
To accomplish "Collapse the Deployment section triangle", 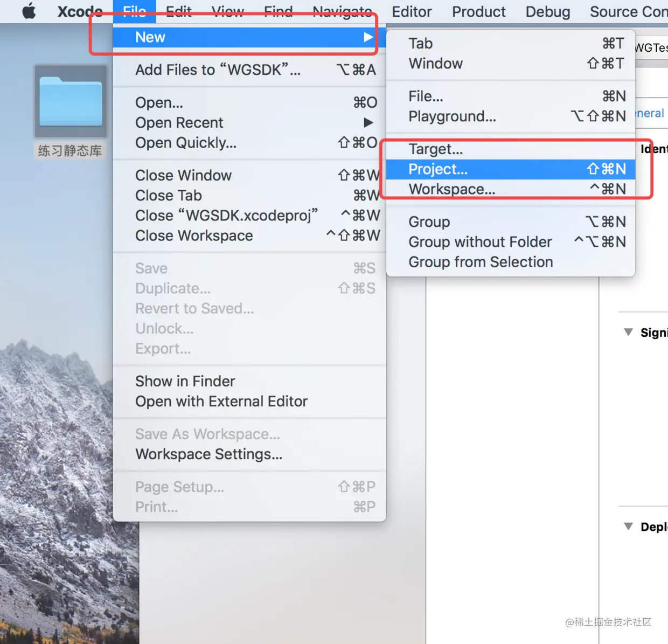I will click(x=628, y=526).
